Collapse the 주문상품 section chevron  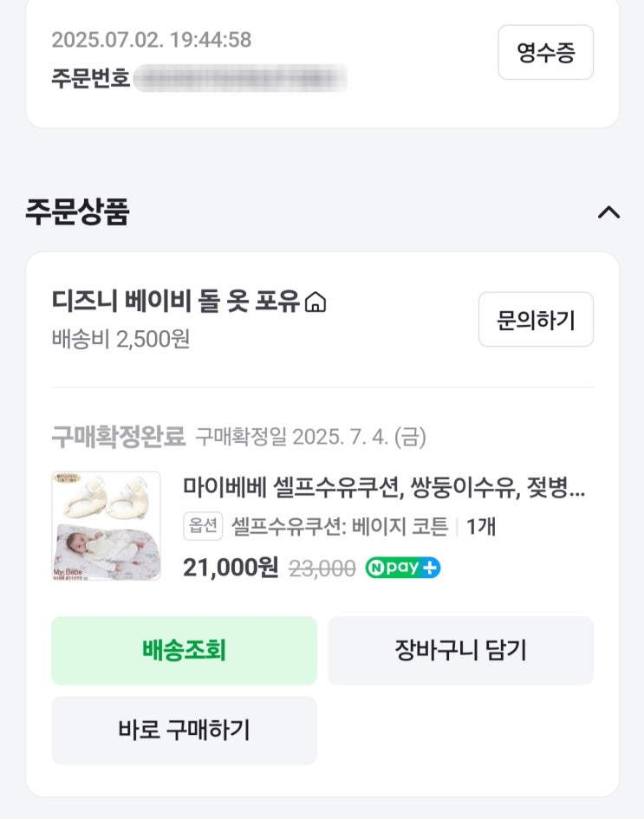point(608,212)
